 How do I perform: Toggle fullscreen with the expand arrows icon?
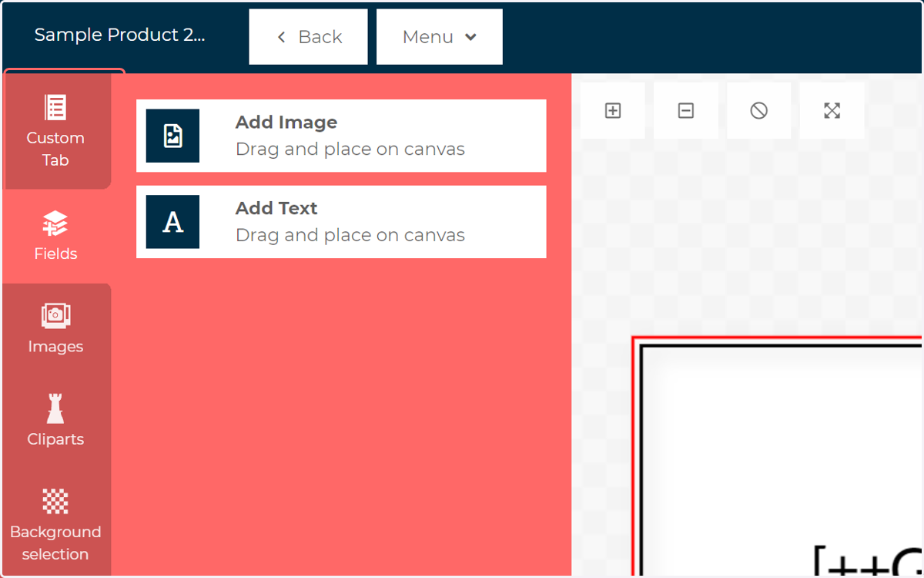point(832,111)
